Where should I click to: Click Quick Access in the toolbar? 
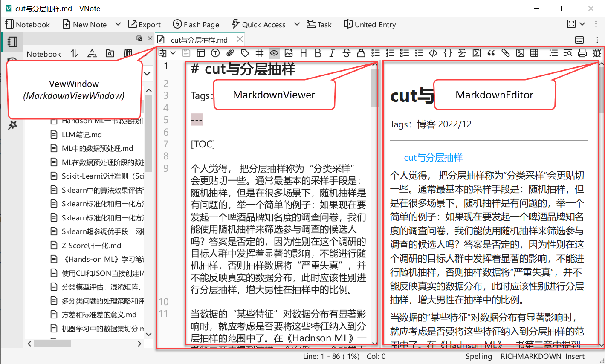point(258,24)
